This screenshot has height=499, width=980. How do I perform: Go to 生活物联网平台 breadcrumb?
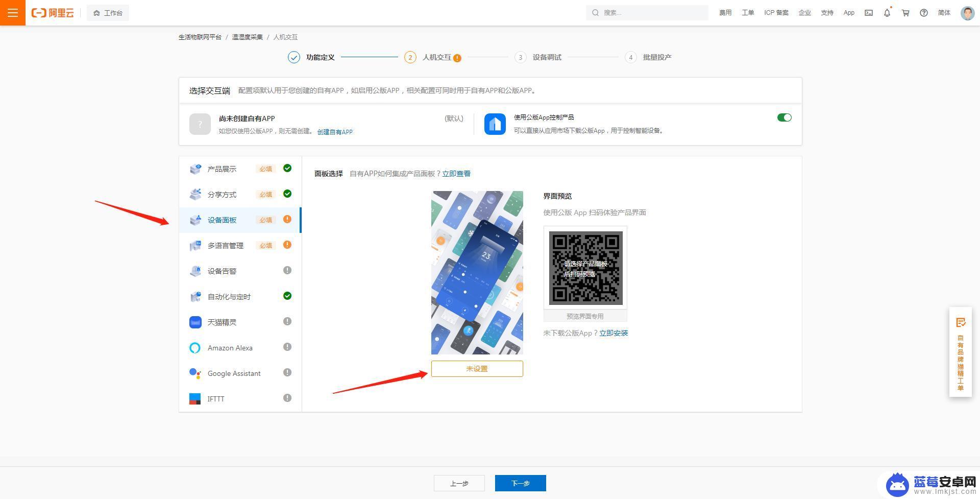[200, 37]
